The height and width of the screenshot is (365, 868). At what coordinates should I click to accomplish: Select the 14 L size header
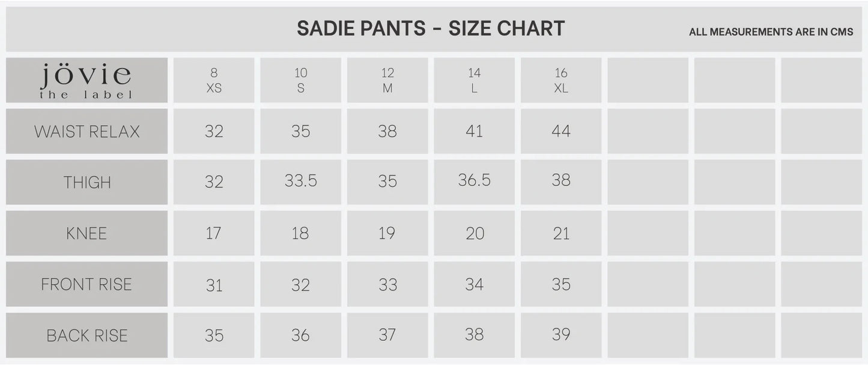point(474,81)
